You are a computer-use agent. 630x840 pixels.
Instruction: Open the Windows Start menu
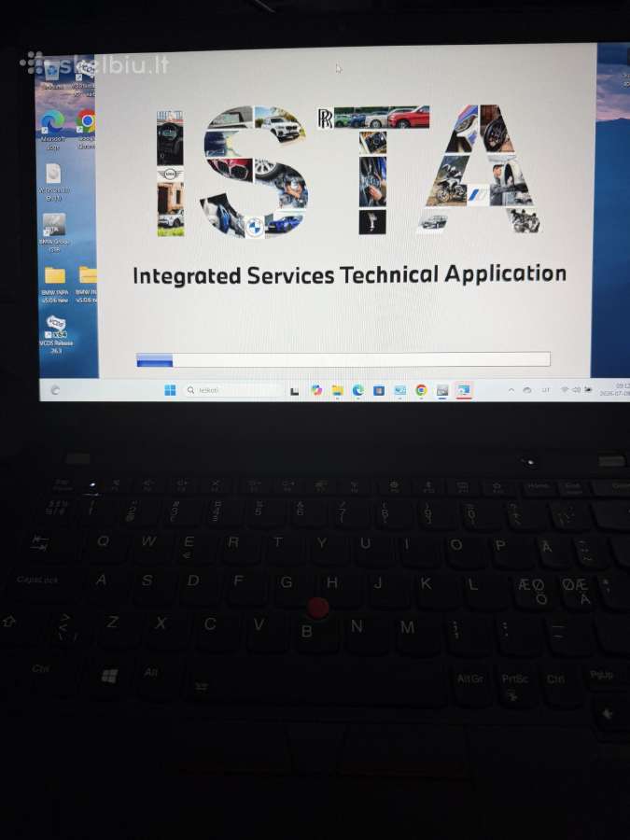pyautogui.click(x=171, y=390)
